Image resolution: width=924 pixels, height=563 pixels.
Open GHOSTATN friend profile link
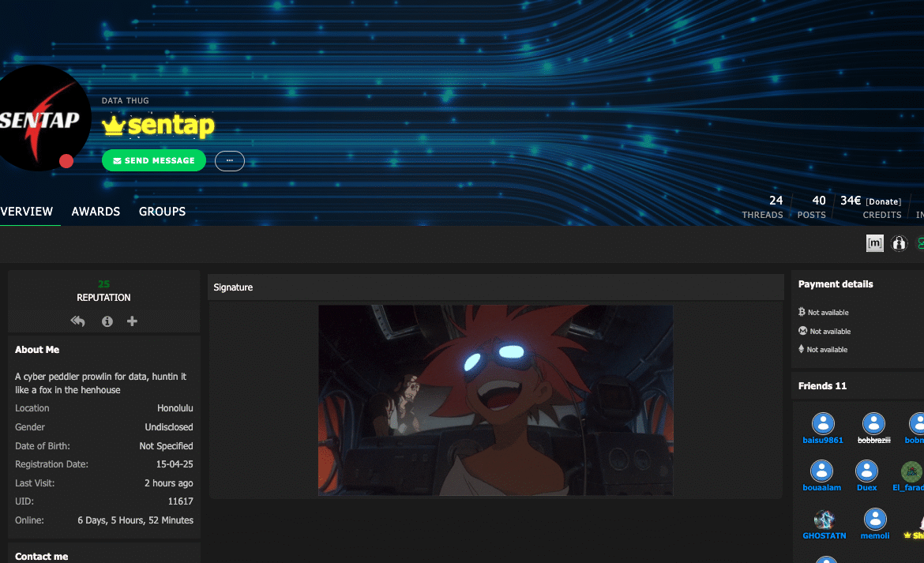pyautogui.click(x=824, y=536)
